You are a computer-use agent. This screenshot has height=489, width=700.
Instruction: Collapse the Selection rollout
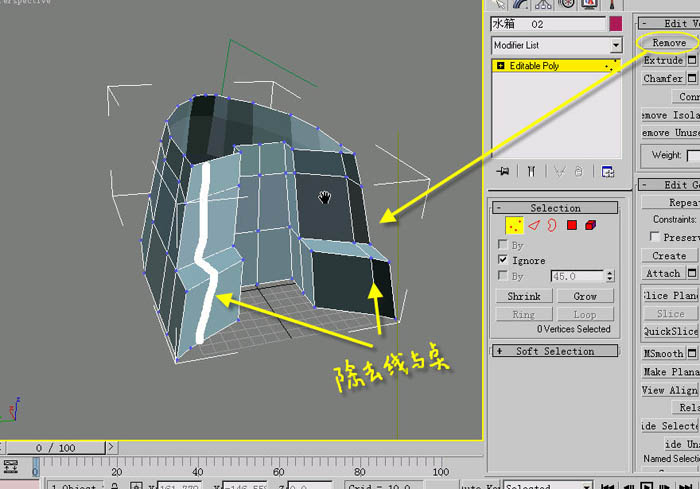pyautogui.click(x=555, y=208)
